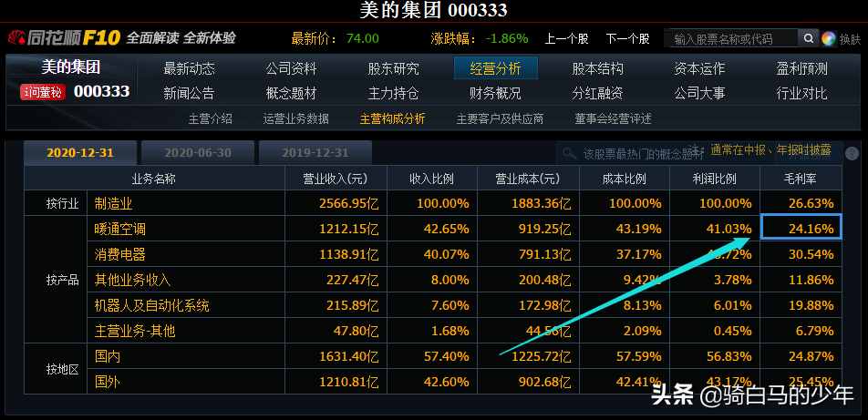Open the 股东研究 menu item
Viewport: 868px width, 420px height.
(394, 68)
